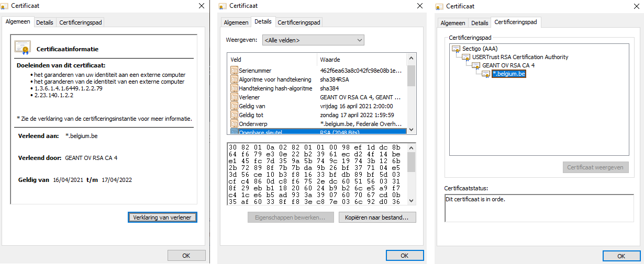Click the Handtekening hash-algoritme field icon
Screen dimensions: 644x264
pos(234,88)
